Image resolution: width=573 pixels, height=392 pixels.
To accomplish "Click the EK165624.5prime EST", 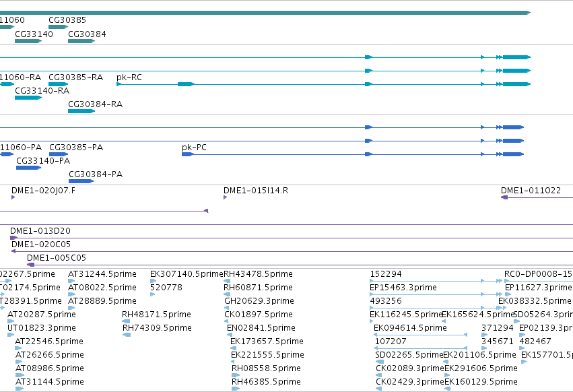I will 444,321.
